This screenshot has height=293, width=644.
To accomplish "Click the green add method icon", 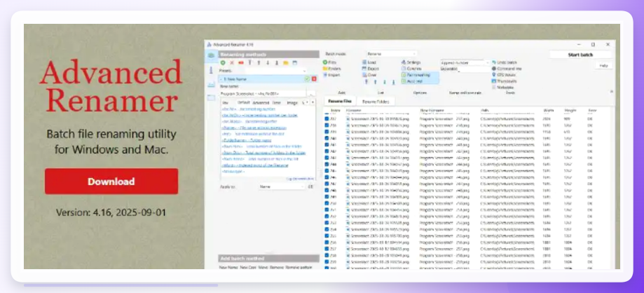I will tap(223, 62).
